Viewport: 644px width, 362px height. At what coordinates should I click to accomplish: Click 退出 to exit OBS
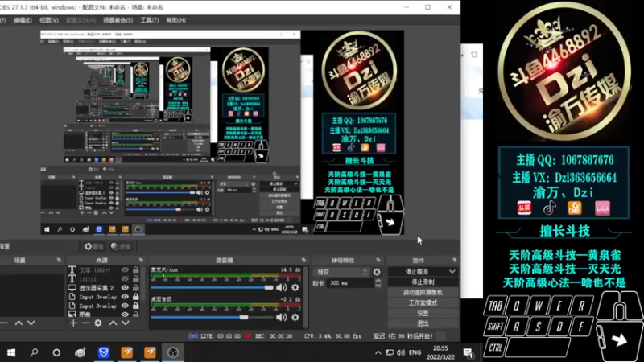coord(423,323)
